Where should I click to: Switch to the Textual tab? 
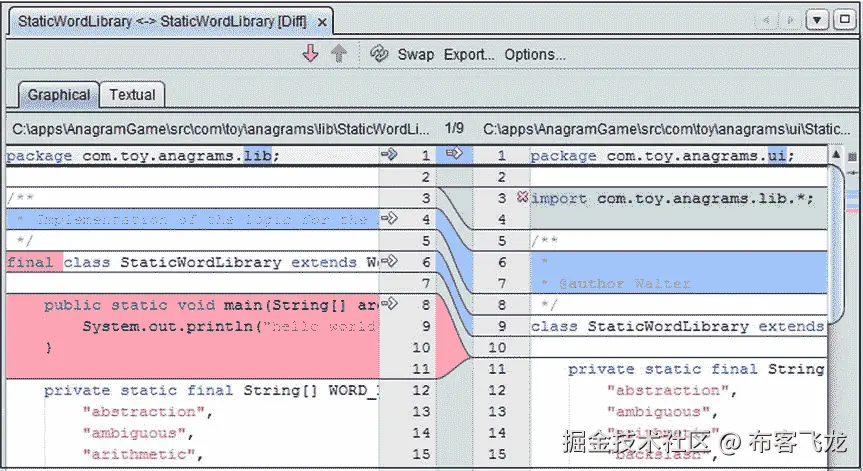coord(132,95)
